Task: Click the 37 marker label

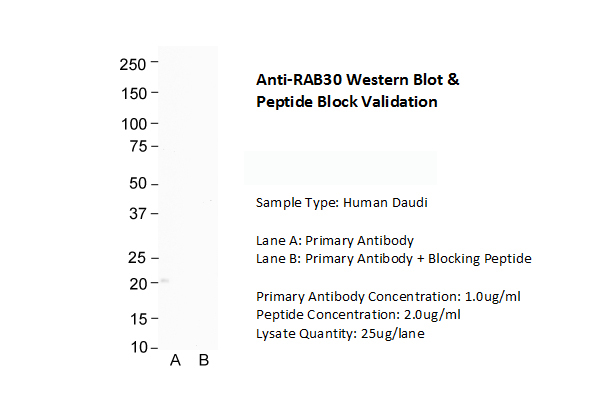Action: 137,214
